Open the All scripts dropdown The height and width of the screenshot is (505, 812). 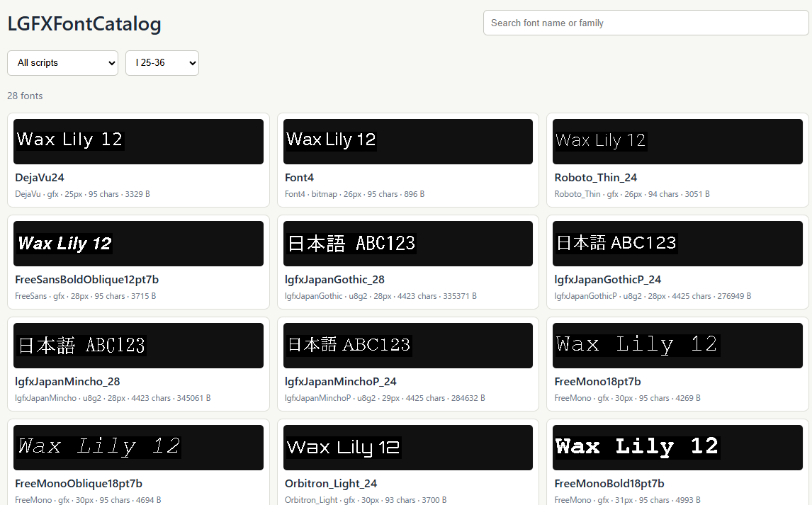(x=62, y=63)
